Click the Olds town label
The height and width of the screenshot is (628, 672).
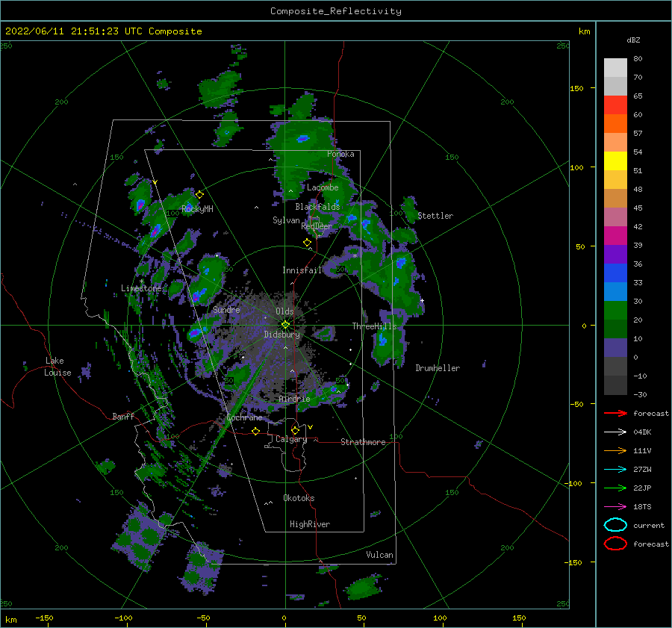pyautogui.click(x=284, y=311)
